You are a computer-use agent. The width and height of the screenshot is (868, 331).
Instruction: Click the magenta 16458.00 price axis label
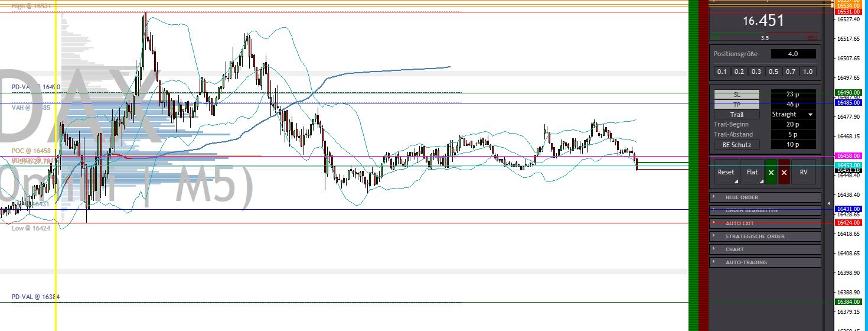click(x=848, y=156)
